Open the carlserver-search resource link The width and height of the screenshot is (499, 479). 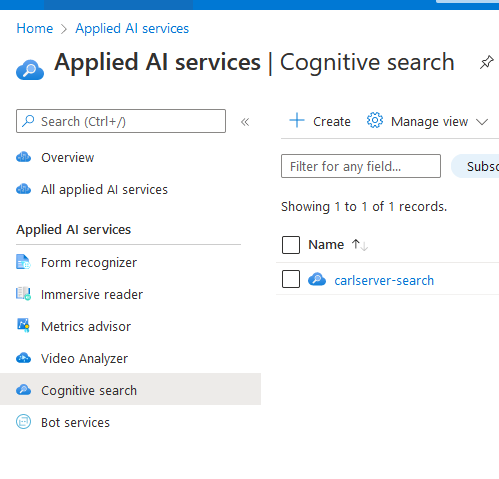[x=384, y=280]
